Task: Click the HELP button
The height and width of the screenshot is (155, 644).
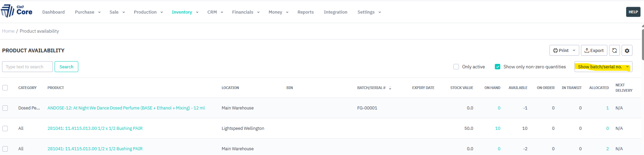Action: [633, 12]
